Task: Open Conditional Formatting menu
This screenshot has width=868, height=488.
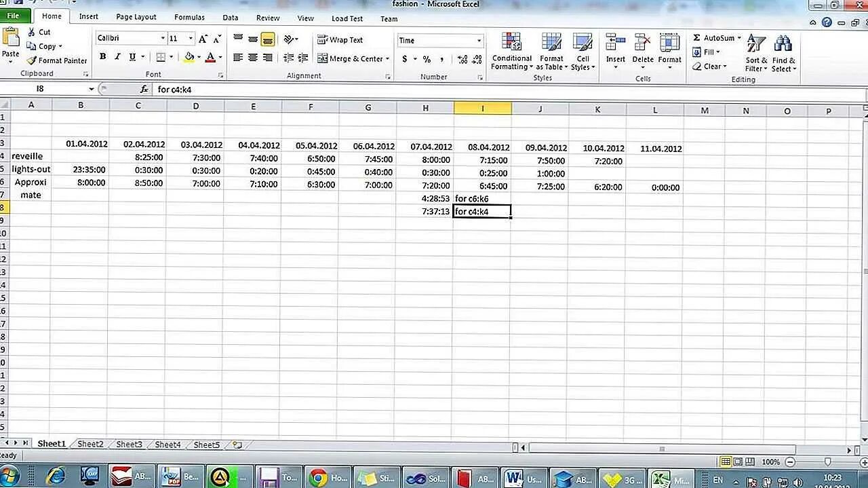Action: pos(511,51)
